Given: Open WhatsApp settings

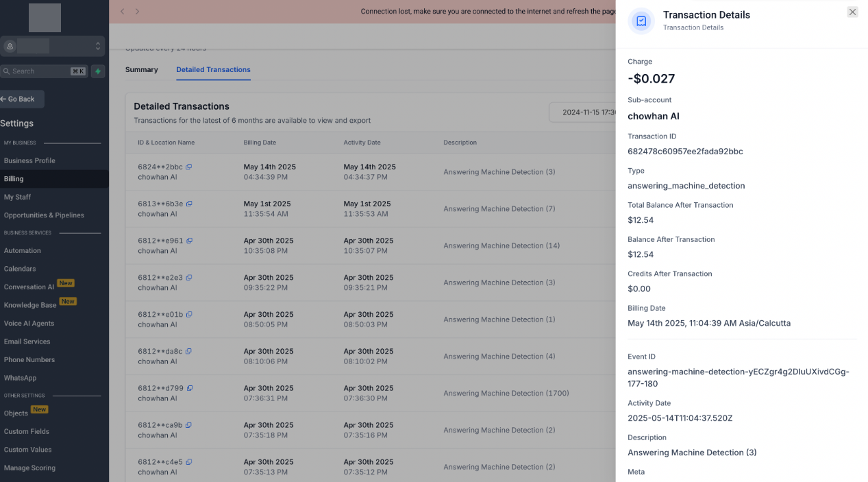Looking at the screenshot, I should 21,378.
